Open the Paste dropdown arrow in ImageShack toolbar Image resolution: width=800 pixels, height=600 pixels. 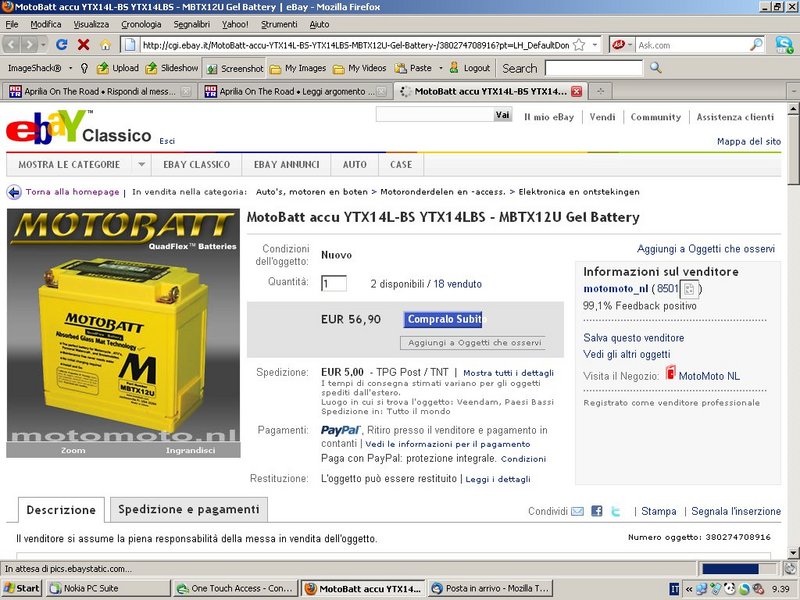pyautogui.click(x=441, y=68)
